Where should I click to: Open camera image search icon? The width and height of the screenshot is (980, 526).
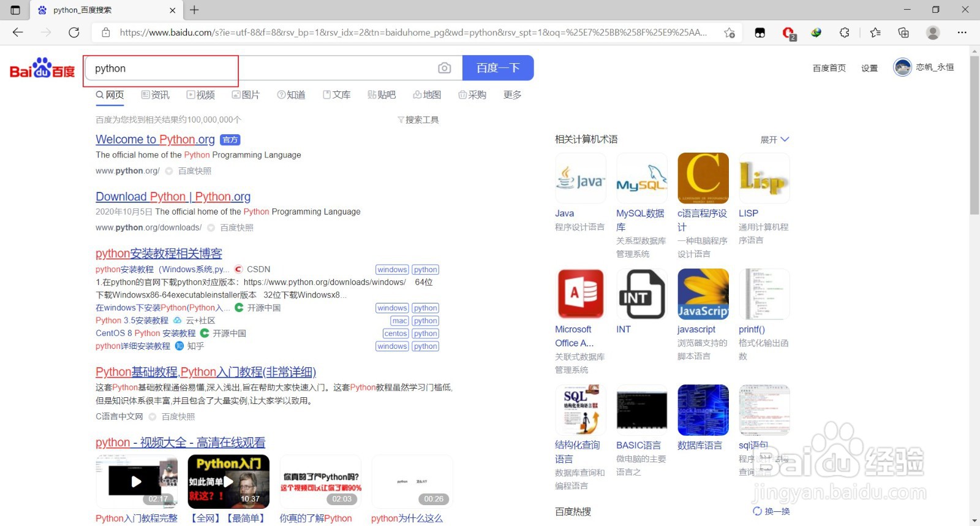pos(445,68)
